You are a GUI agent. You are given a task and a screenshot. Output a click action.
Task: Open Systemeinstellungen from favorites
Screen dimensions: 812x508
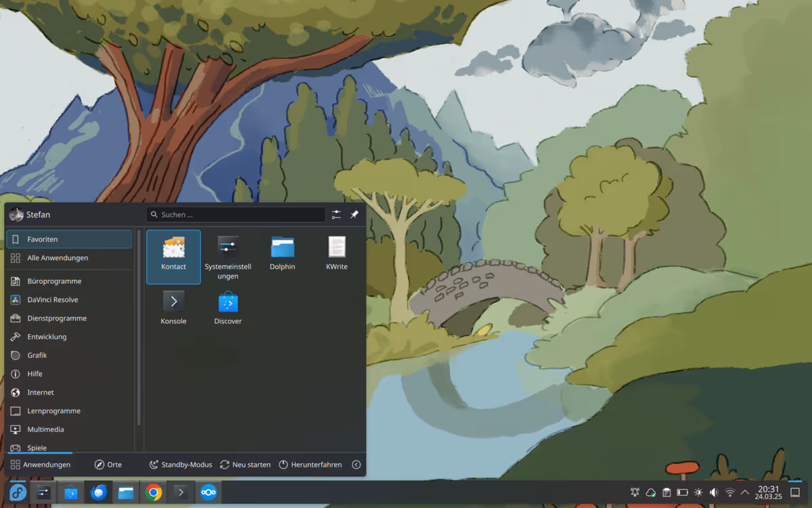pos(228,255)
